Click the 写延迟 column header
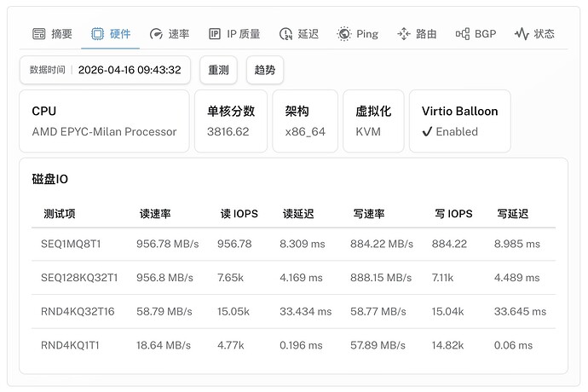This screenshot has height=392, width=588. tap(513, 214)
